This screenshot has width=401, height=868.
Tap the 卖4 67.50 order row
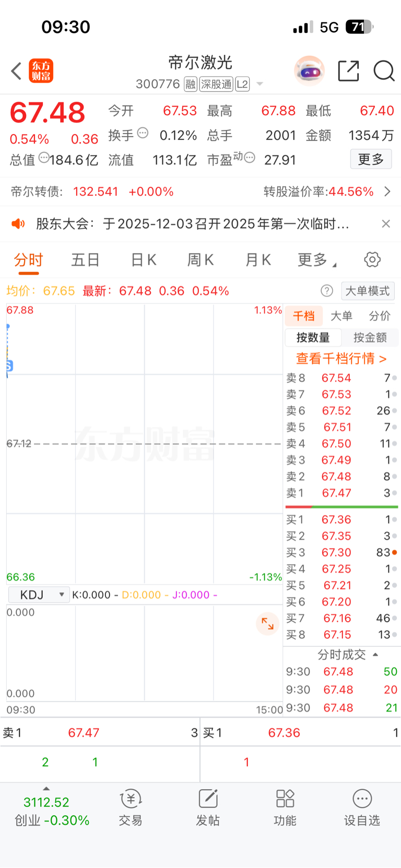click(341, 444)
